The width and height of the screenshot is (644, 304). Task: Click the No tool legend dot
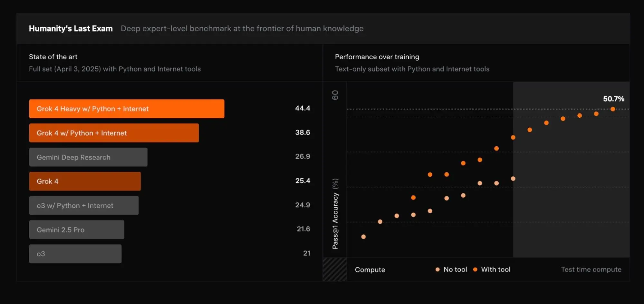[437, 270]
